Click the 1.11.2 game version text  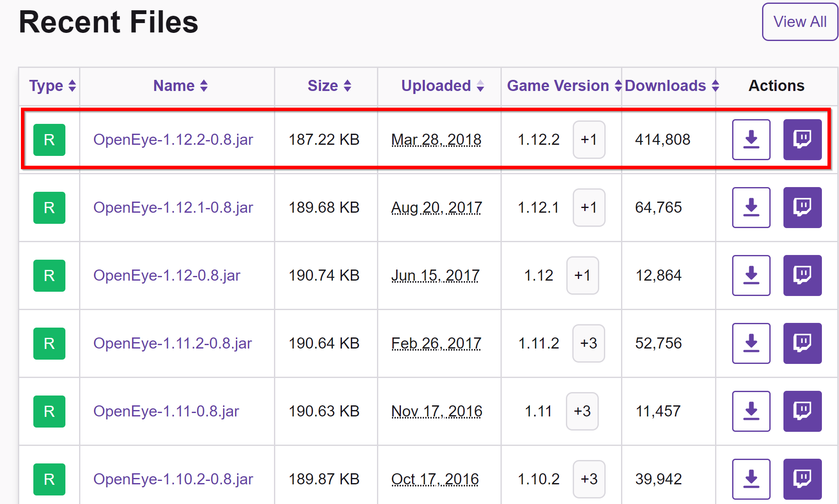pyautogui.click(x=539, y=343)
